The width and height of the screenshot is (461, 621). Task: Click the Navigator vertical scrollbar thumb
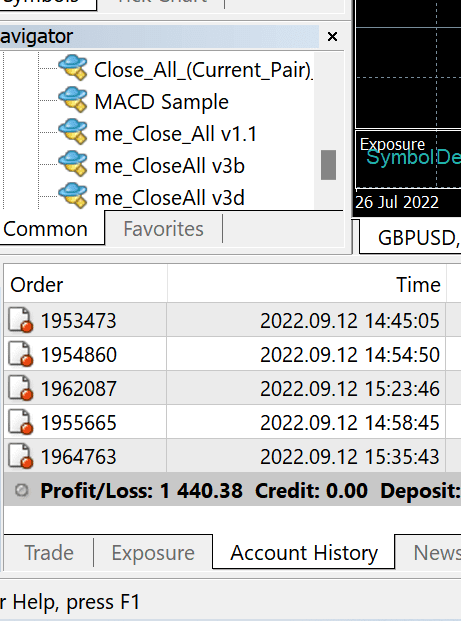point(328,165)
